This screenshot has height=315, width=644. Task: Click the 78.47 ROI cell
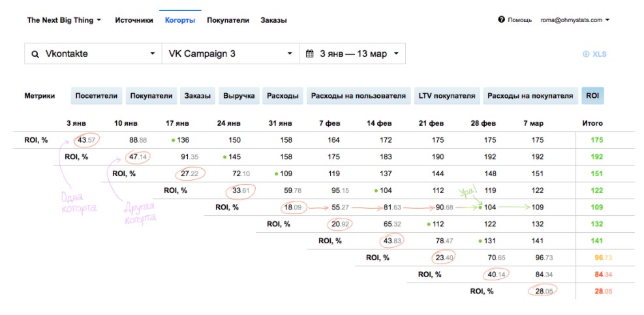point(444,241)
